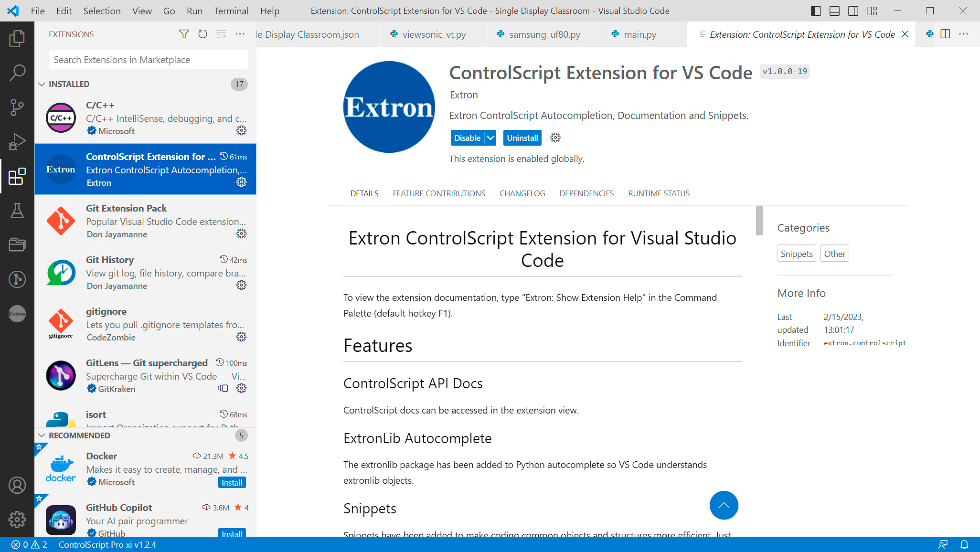Click the Search Extensions input field
Screen dimensions: 980x552
148,60
